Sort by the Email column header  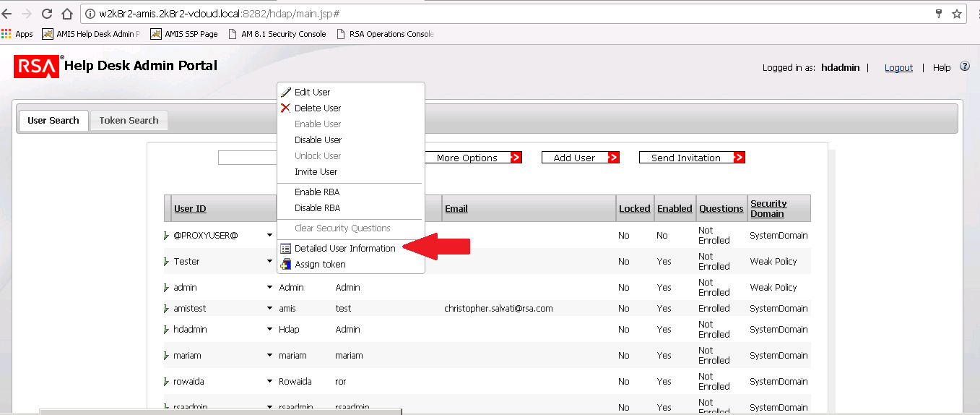pos(456,208)
